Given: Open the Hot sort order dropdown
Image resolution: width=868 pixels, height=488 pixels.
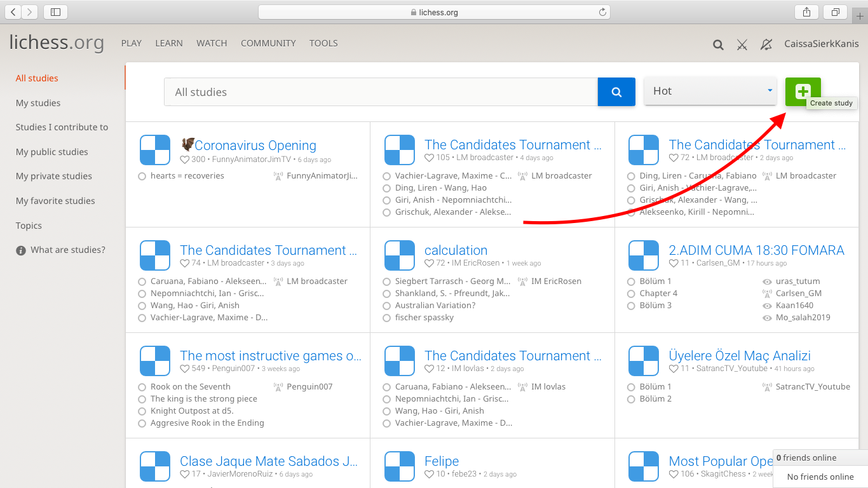Looking at the screenshot, I should 711,91.
